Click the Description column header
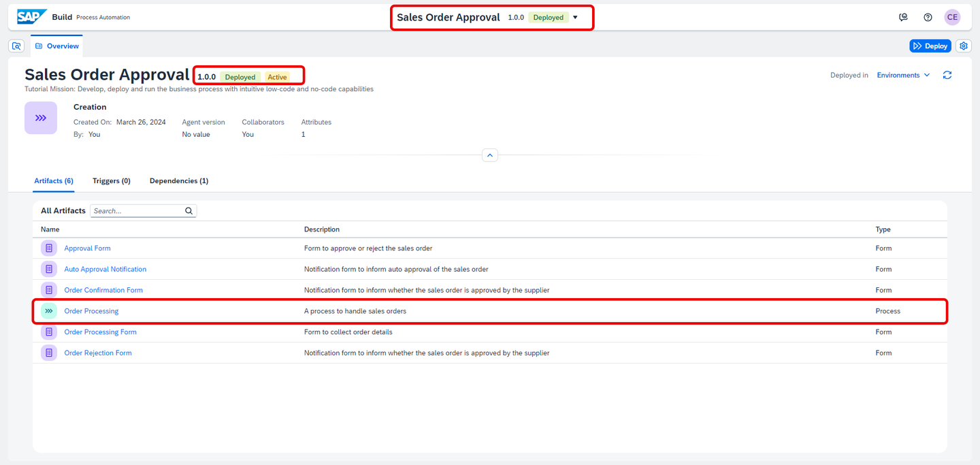Image resolution: width=980 pixels, height=465 pixels. pos(322,229)
